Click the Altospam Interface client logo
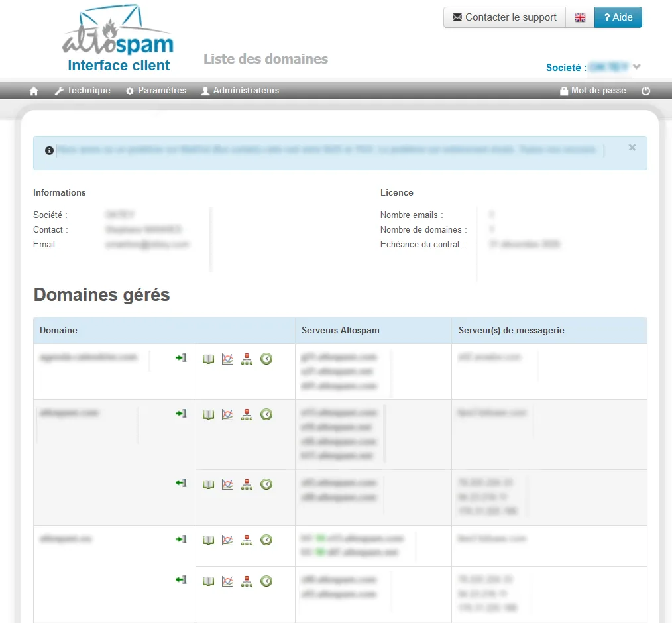The width and height of the screenshot is (672, 623). (118, 38)
